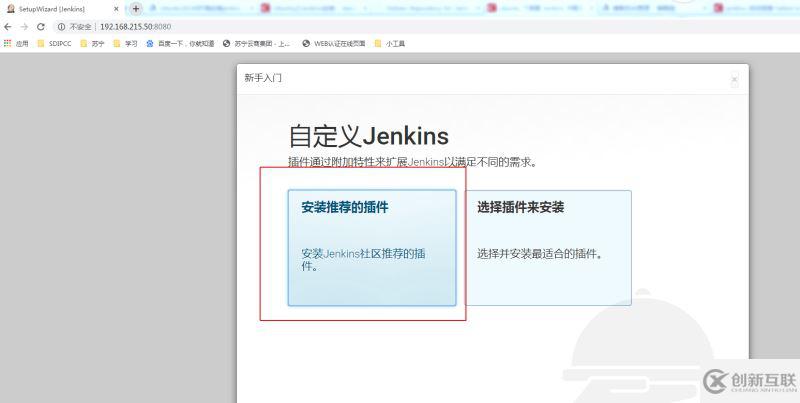Go back with the browser back arrow

click(x=8, y=27)
